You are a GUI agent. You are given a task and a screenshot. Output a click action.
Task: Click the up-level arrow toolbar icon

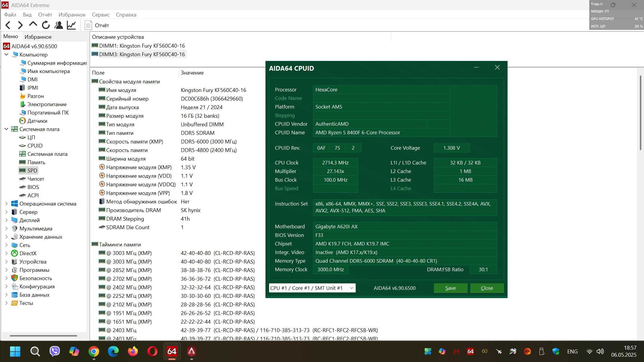(x=33, y=24)
